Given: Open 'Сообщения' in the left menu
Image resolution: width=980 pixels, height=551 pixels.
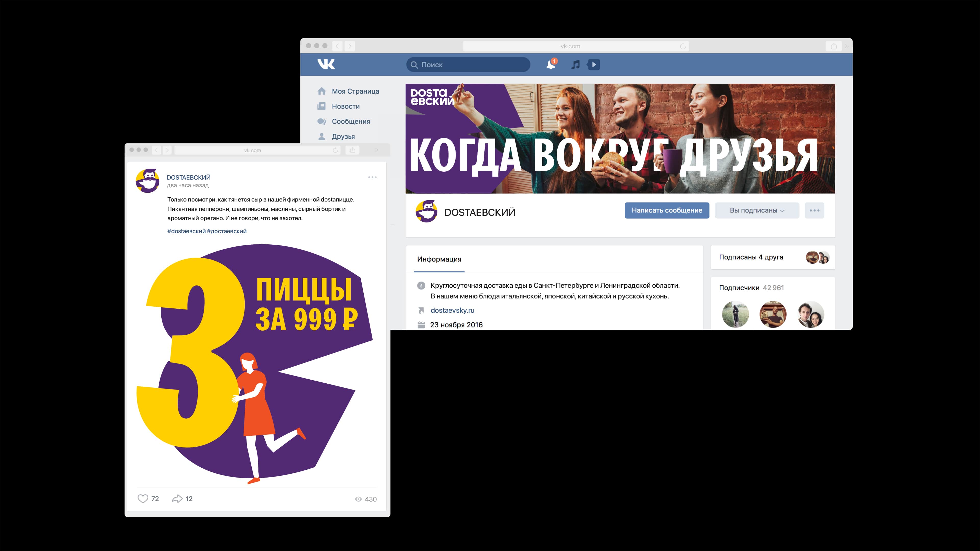Looking at the screenshot, I should coord(350,121).
